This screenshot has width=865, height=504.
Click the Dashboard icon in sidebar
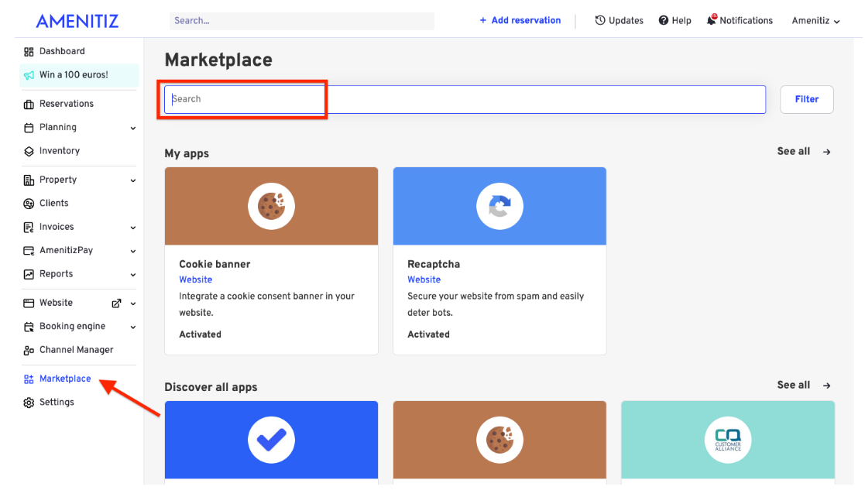pos(29,52)
